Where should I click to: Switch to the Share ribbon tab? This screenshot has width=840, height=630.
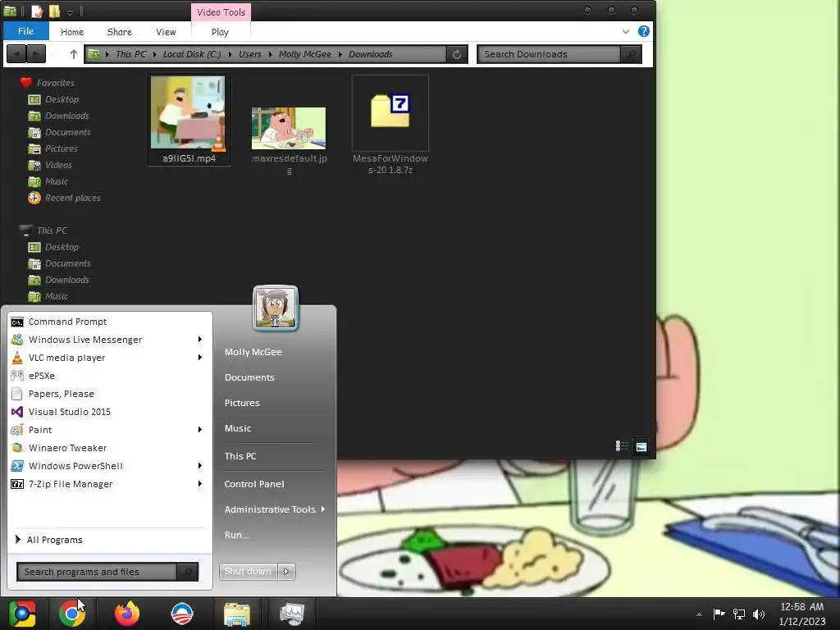click(x=120, y=32)
